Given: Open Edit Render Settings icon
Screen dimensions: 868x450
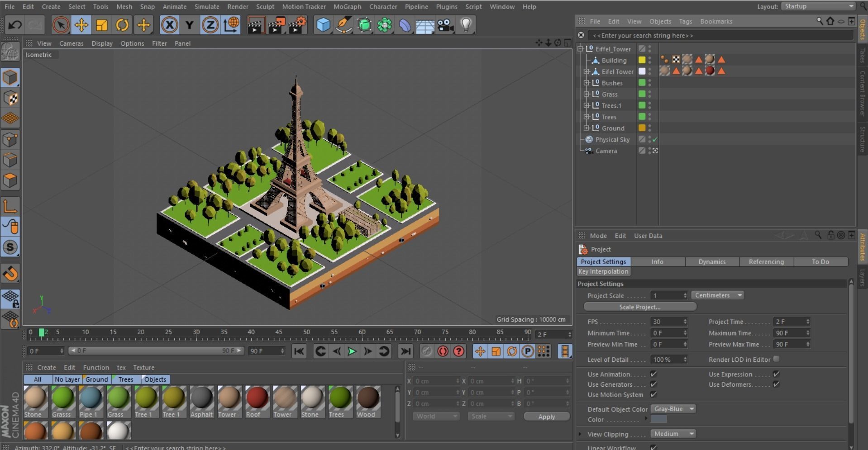Looking at the screenshot, I should 297,25.
